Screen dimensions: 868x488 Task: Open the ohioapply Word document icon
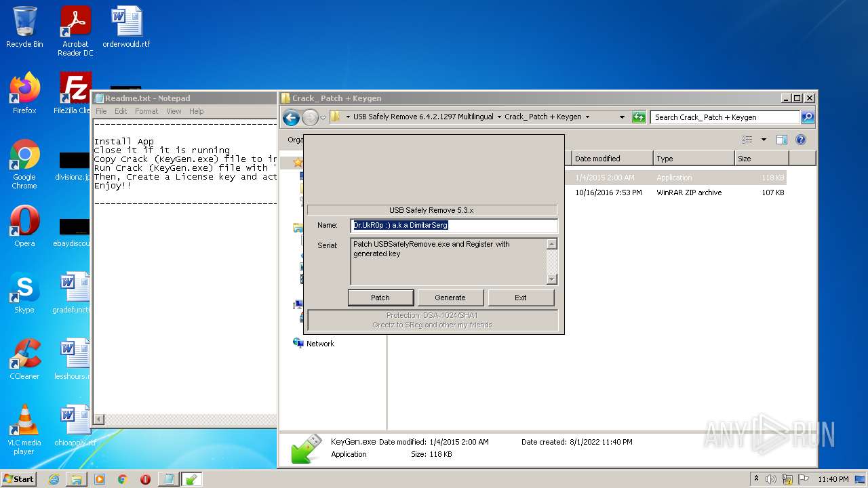[73, 426]
